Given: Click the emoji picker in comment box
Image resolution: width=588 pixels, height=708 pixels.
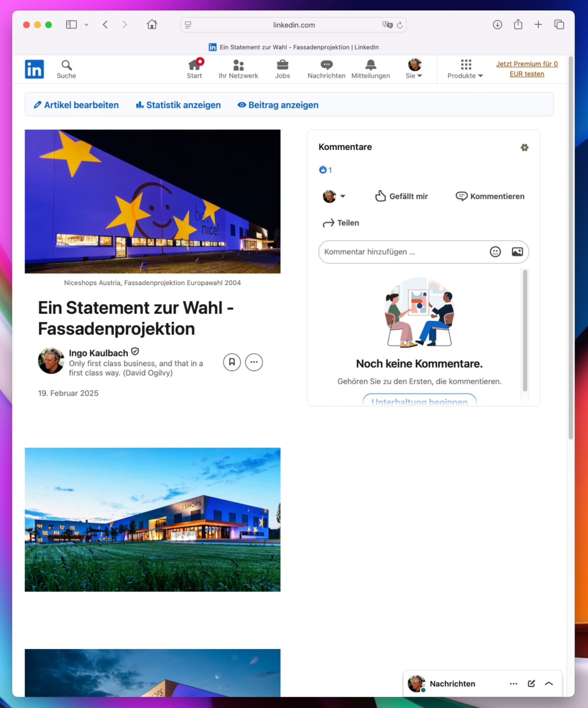Looking at the screenshot, I should (495, 252).
